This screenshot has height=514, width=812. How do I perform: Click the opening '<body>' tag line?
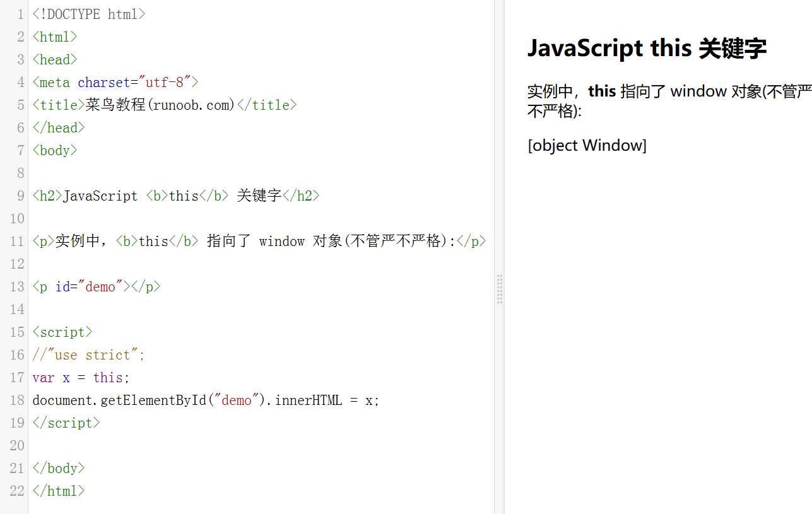pyautogui.click(x=55, y=150)
